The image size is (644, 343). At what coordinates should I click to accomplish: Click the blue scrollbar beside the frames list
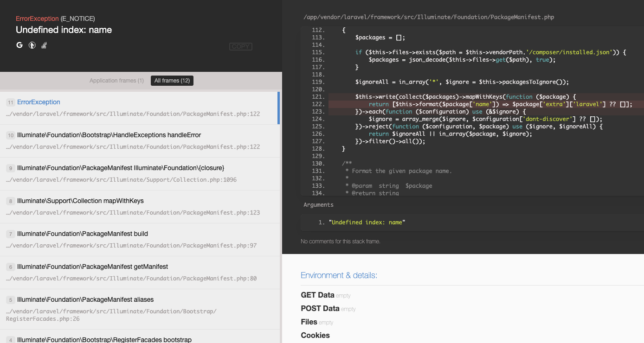pyautogui.click(x=280, y=107)
